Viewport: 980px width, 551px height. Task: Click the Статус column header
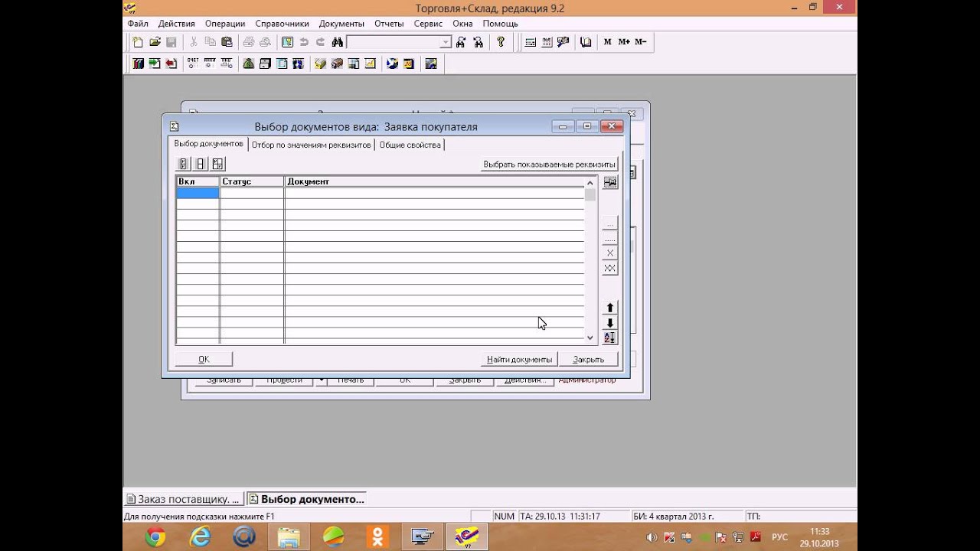click(252, 181)
